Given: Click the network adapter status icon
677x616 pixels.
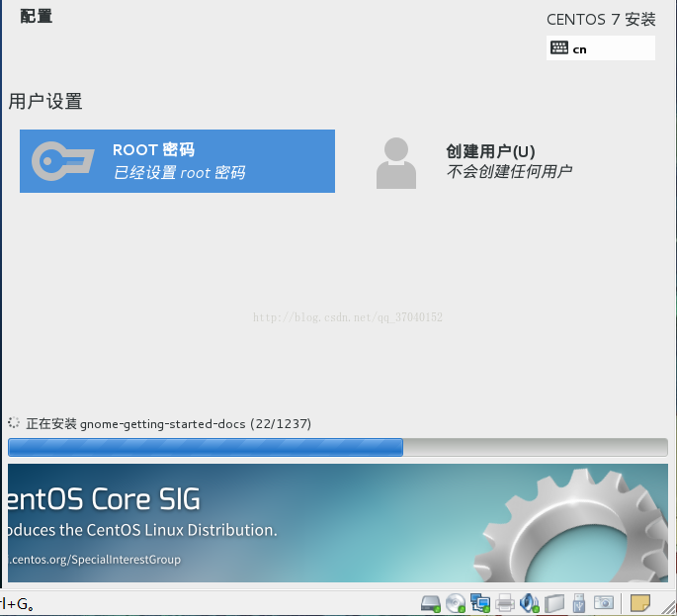Looking at the screenshot, I should (479, 603).
